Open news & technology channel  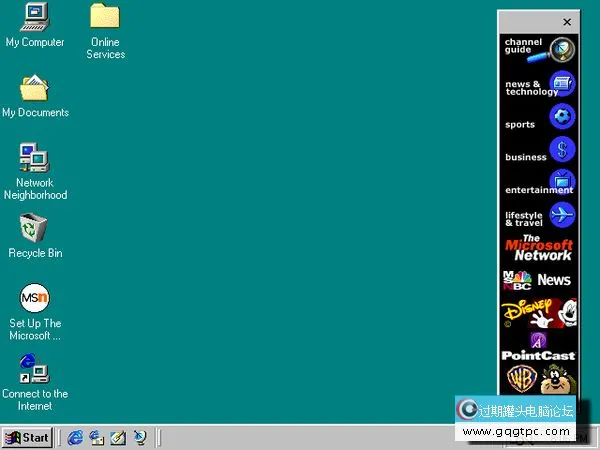click(539, 84)
